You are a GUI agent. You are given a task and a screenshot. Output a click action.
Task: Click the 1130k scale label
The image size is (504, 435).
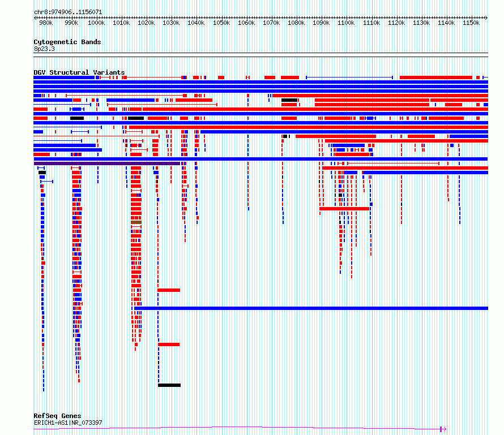tap(421, 23)
